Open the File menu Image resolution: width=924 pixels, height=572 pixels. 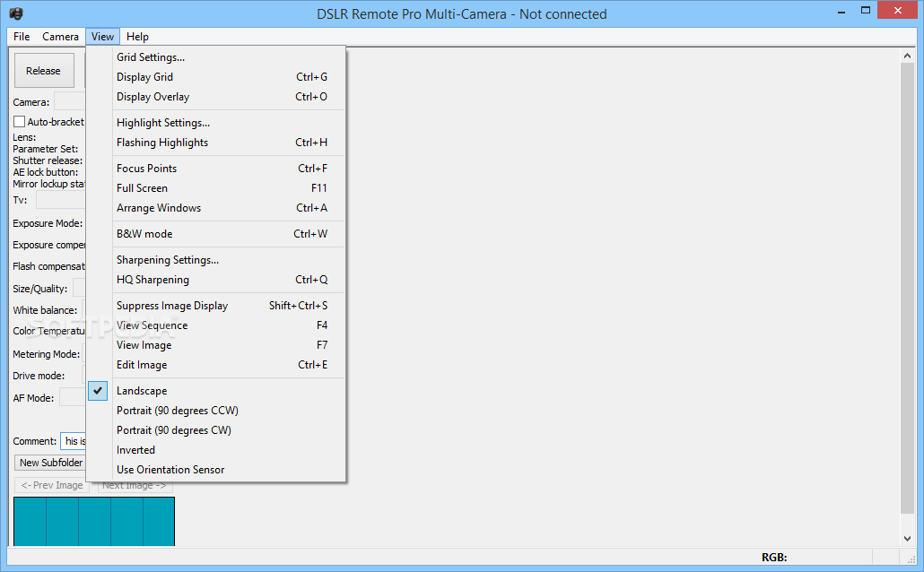22,37
